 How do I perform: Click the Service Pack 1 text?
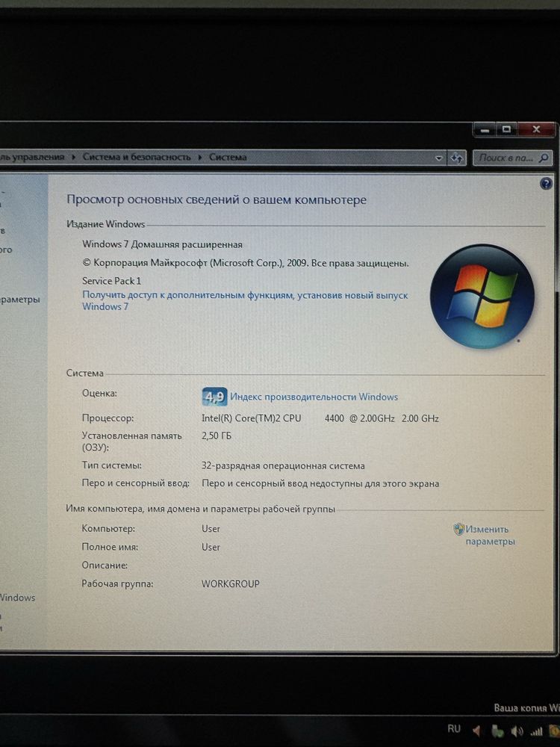tap(111, 281)
